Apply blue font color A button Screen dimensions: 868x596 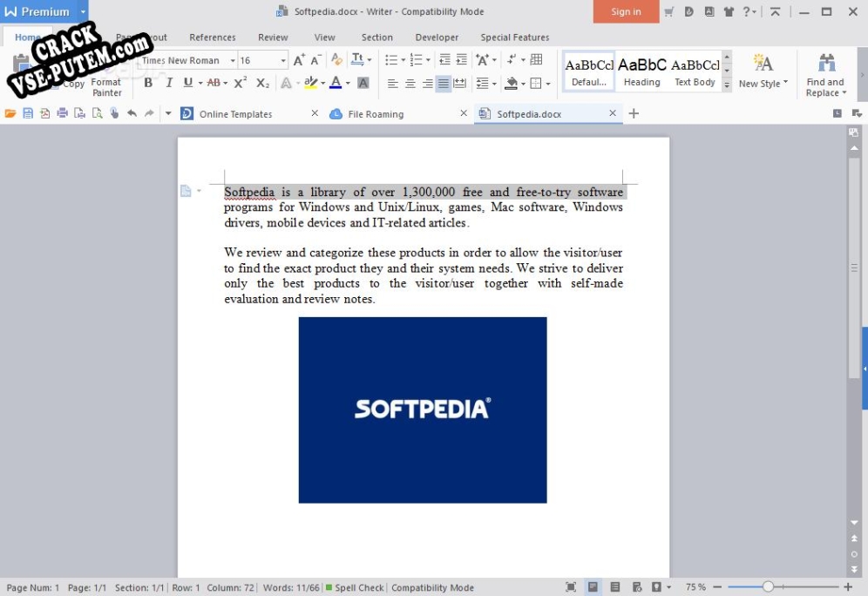[x=336, y=83]
